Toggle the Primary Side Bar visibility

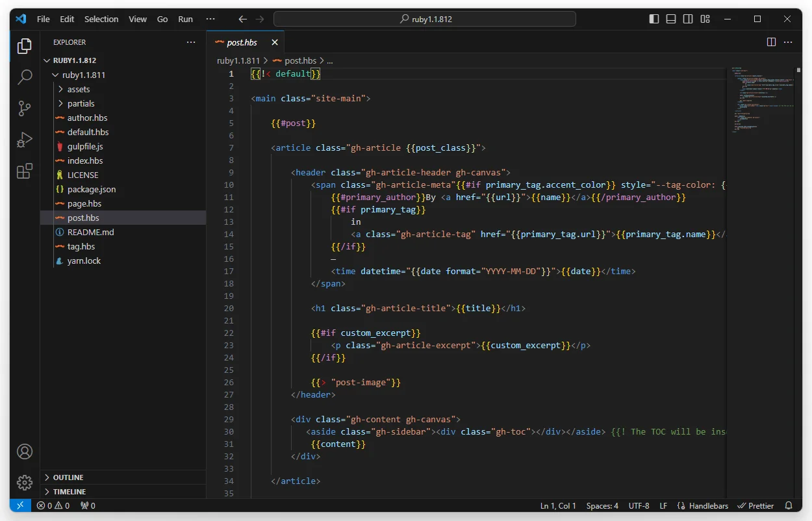click(653, 19)
